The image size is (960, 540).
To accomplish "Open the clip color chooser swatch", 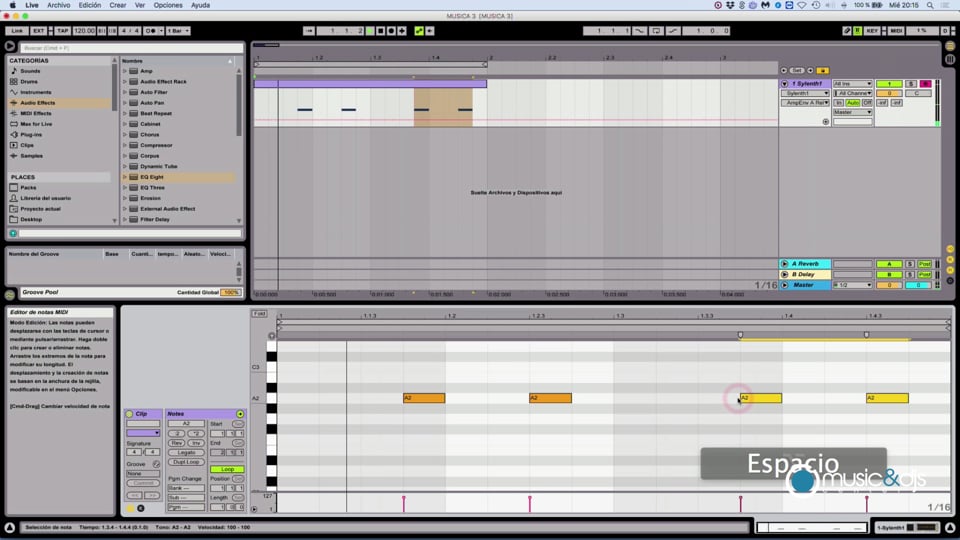I will 143,433.
